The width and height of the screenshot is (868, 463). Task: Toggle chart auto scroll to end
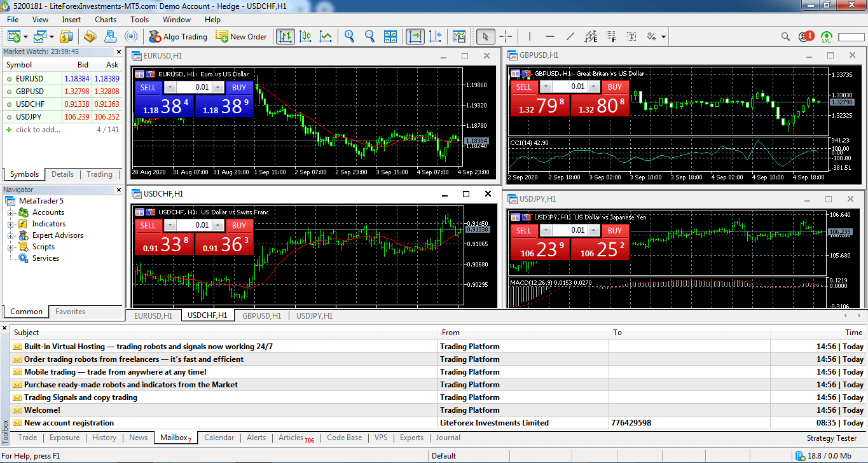[415, 36]
